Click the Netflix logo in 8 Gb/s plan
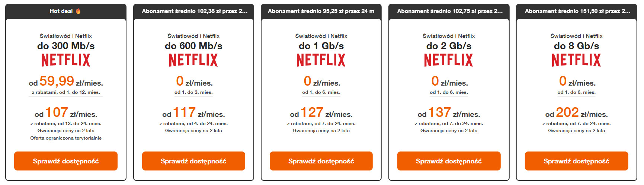The image size is (644, 185). [576, 60]
